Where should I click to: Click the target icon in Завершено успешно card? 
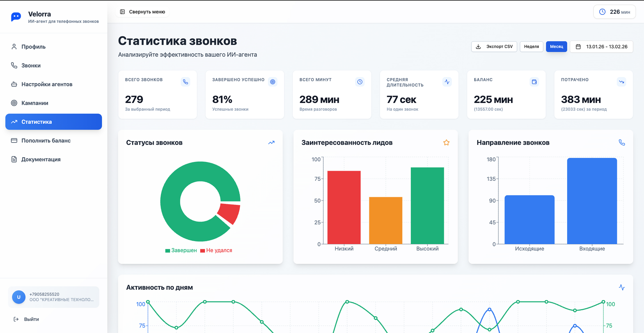[x=273, y=82]
